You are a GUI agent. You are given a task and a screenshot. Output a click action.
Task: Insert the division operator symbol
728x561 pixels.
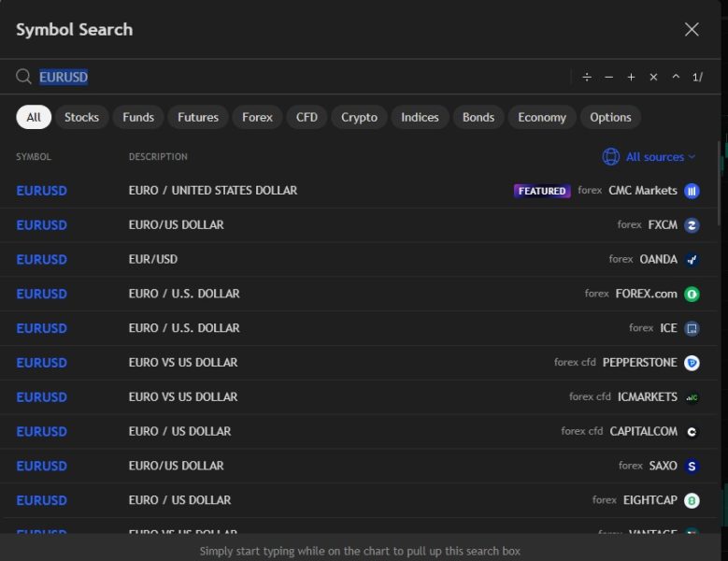(x=587, y=77)
